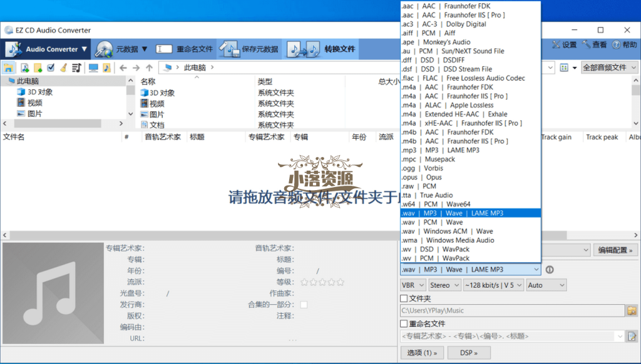641x364 pixels.
Task: Select 3D 对象 in folder tree
Action: click(x=40, y=93)
